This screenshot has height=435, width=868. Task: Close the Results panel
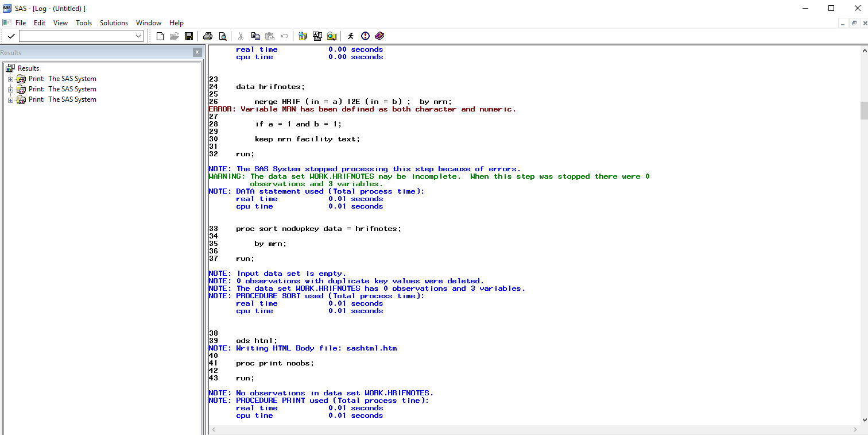197,52
